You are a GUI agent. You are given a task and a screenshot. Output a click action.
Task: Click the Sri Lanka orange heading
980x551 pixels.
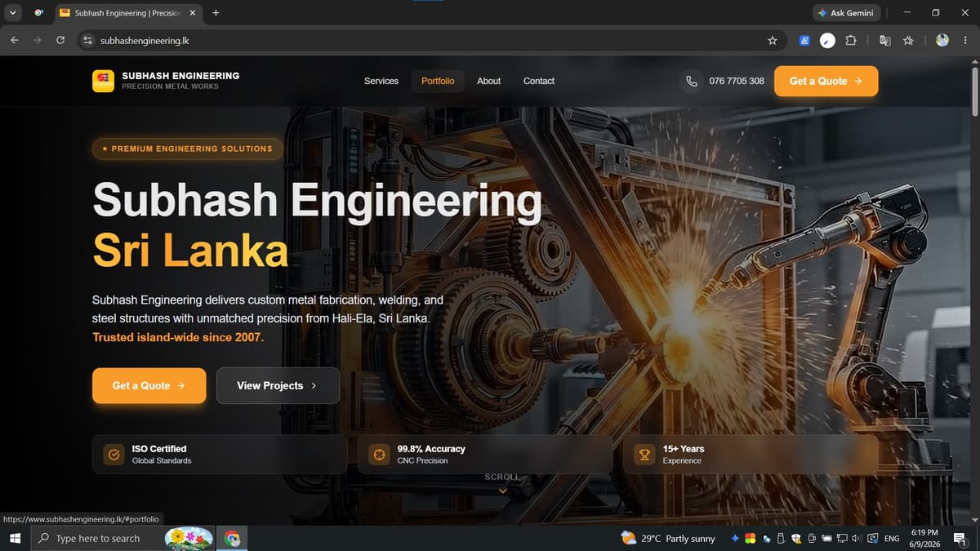pos(190,250)
